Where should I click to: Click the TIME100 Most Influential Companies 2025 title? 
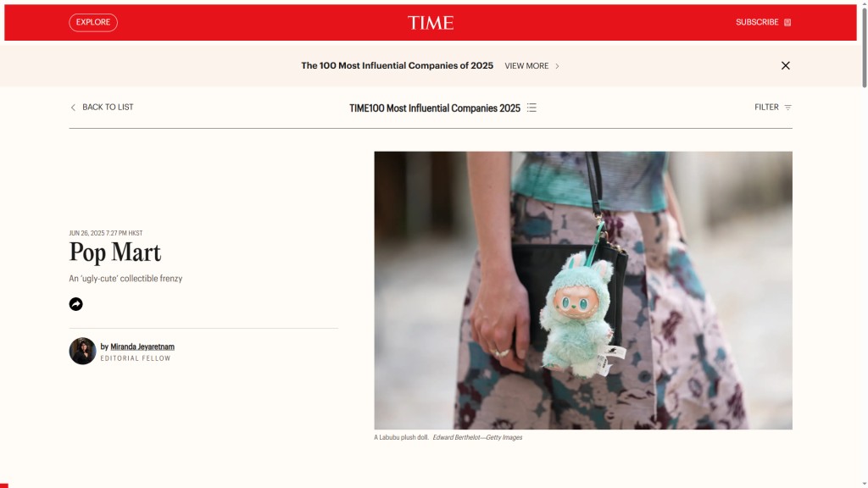[435, 108]
